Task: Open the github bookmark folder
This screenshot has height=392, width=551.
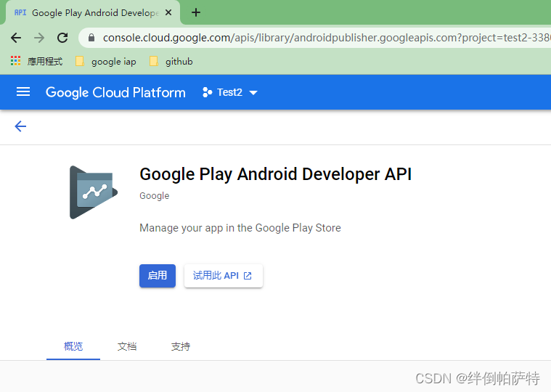Action: [x=171, y=62]
